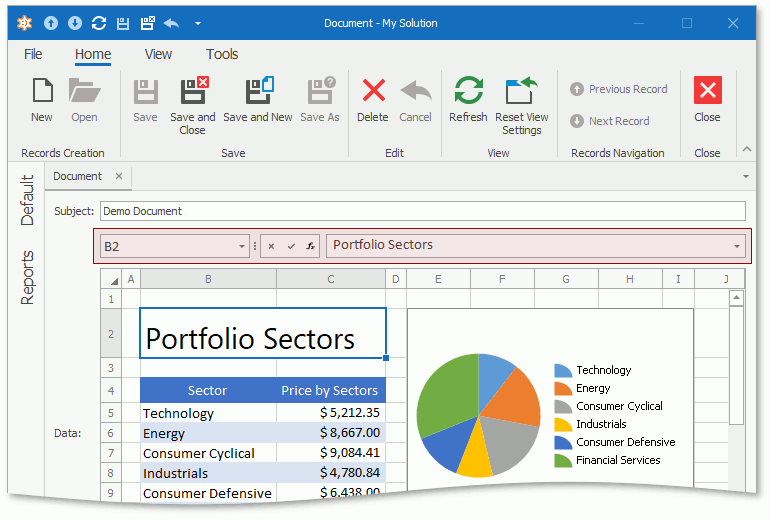Click Save and New in the ribbon
The height and width of the screenshot is (520, 770).
[258, 100]
